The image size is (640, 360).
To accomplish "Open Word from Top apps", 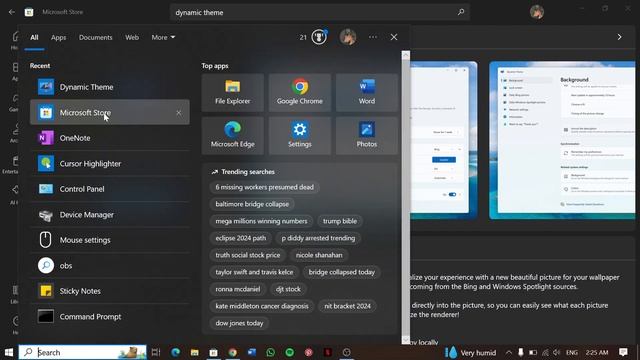I will [x=367, y=93].
